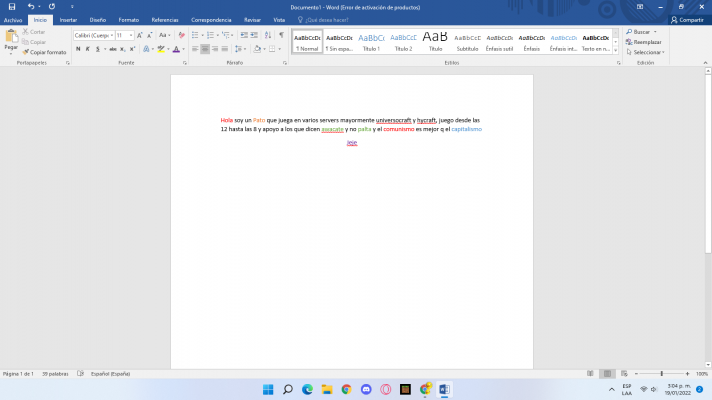Click the Copiar formato painter

pos(43,52)
